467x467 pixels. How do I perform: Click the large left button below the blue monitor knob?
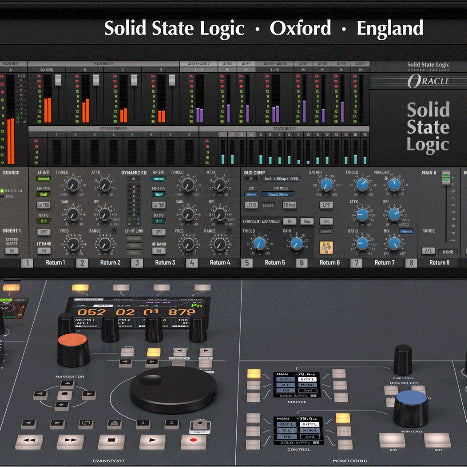pyautogui.click(x=392, y=441)
